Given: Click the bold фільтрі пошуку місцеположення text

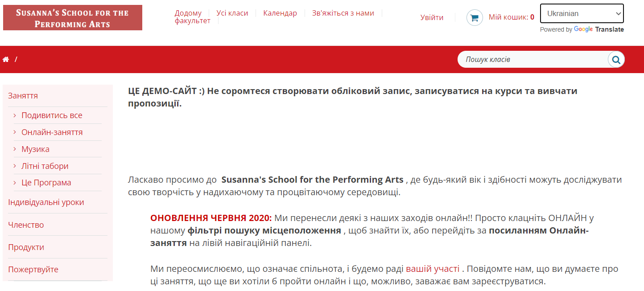Looking at the screenshot, I should [x=264, y=231].
